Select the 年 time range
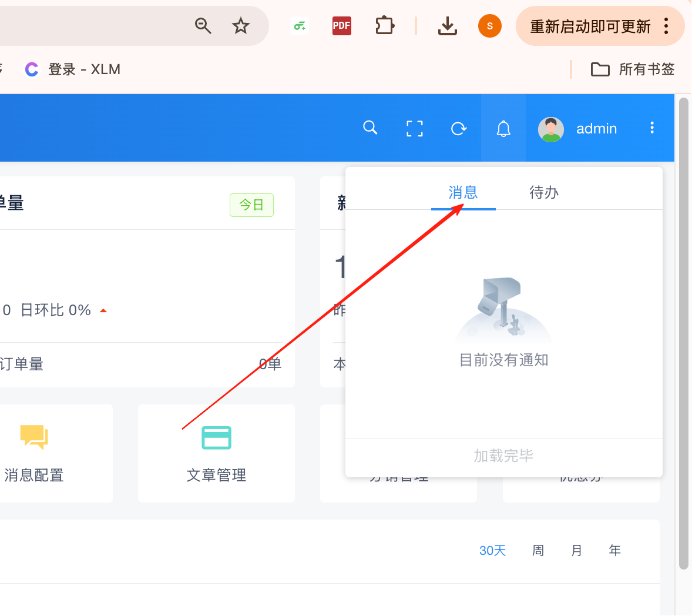 615,551
